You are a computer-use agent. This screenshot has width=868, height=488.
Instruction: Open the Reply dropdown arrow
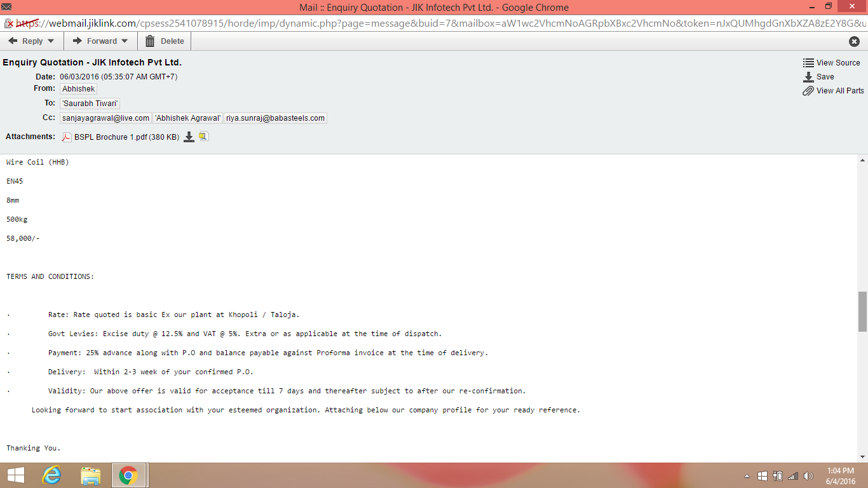[51, 41]
